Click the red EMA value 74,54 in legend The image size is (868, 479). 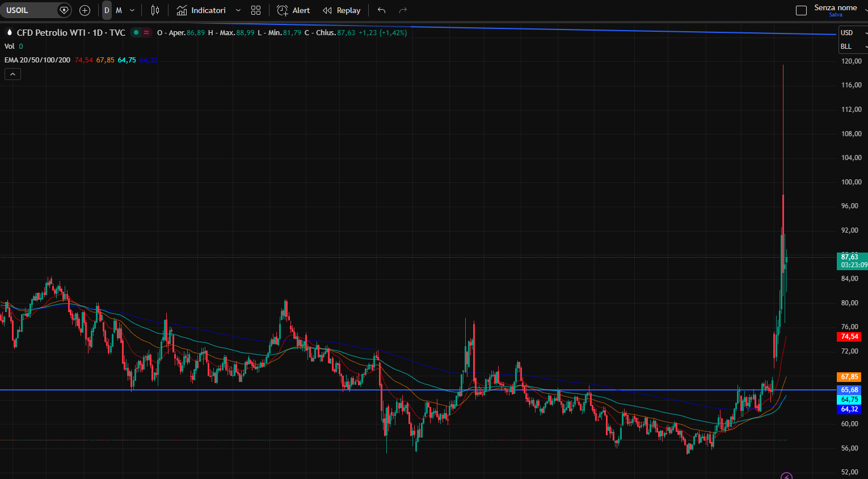84,60
